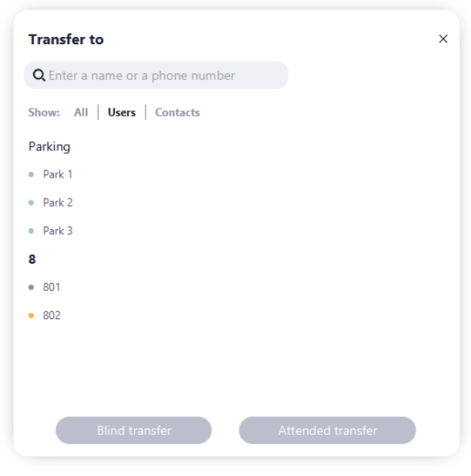Viewport: 471px width, 476px height.
Task: Select extension 802 from the list
Action: [x=51, y=315]
